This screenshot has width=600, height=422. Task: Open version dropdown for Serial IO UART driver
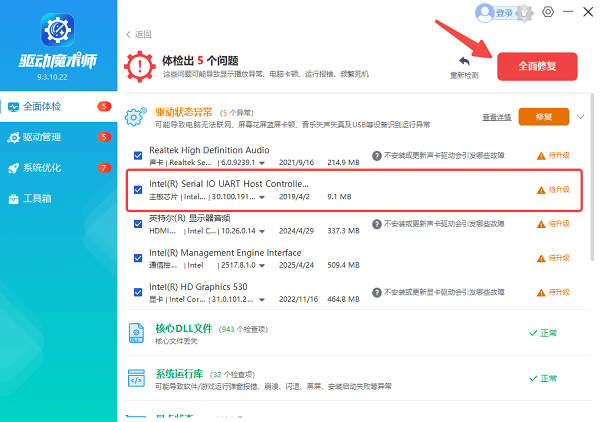[x=262, y=197]
